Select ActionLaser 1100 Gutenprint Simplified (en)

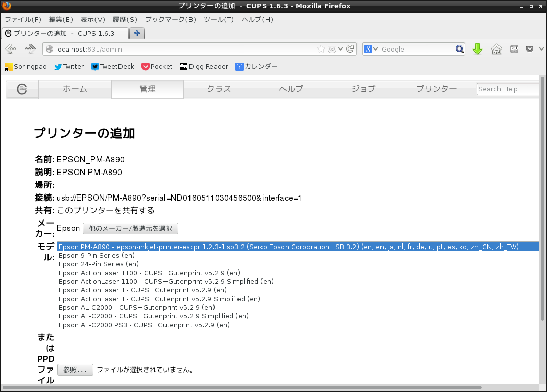(298, 281)
